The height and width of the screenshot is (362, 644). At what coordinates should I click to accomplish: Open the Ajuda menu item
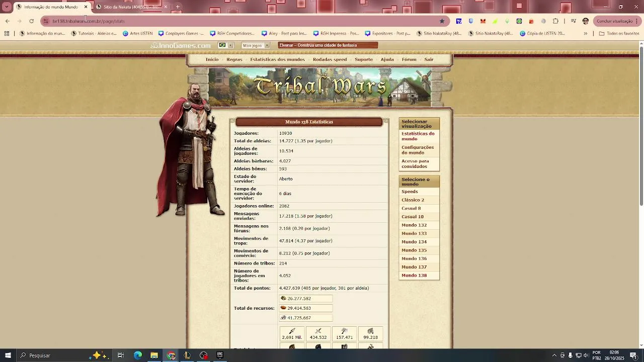coord(387,59)
